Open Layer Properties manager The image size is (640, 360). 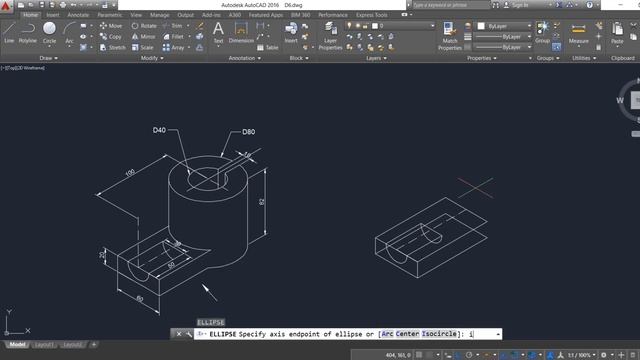click(330, 36)
